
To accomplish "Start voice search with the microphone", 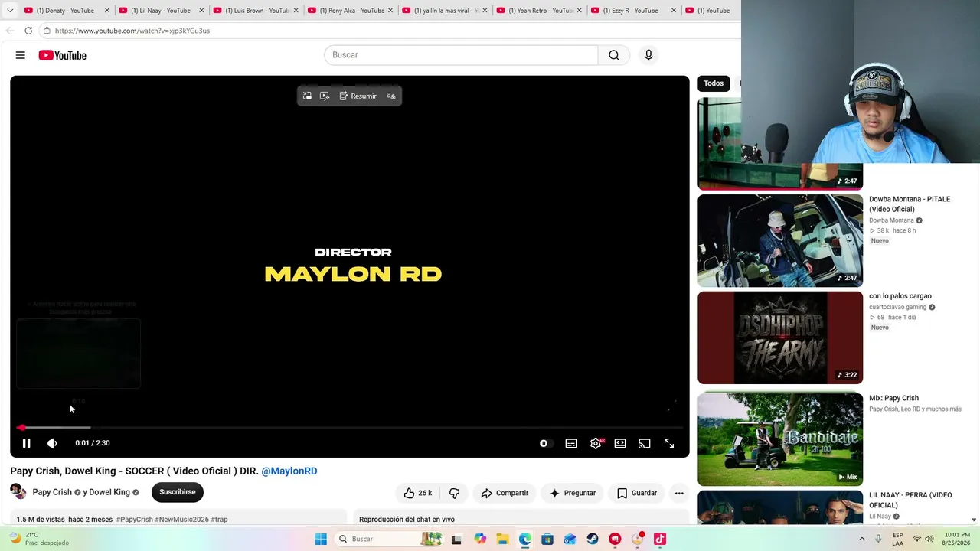I will pos(648,55).
